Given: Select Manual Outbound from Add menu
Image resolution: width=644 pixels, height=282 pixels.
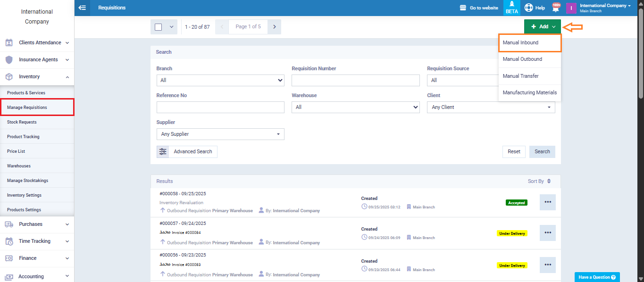Looking at the screenshot, I should pyautogui.click(x=522, y=59).
